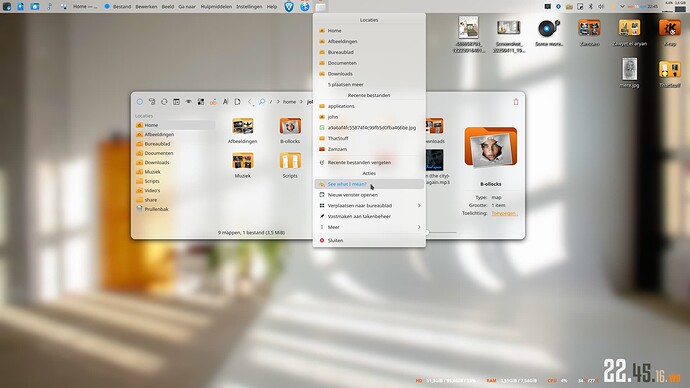Click the Toevoegen comment link
690x388 pixels.
(x=504, y=213)
